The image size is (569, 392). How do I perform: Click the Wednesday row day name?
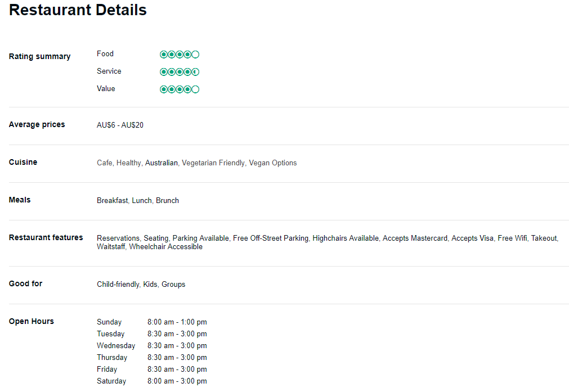pyautogui.click(x=116, y=345)
